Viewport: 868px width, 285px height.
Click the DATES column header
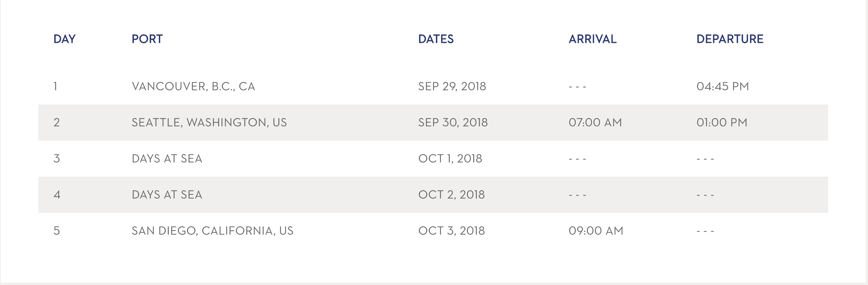[x=436, y=39]
